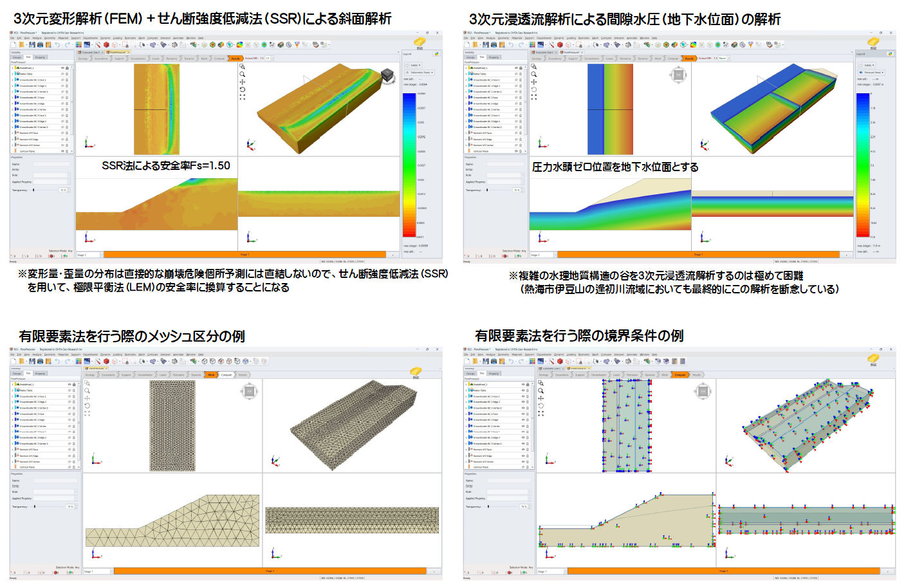906x588 pixels.
Task: Open the Groundwater menu in seepage analysis window
Action: point(544,38)
